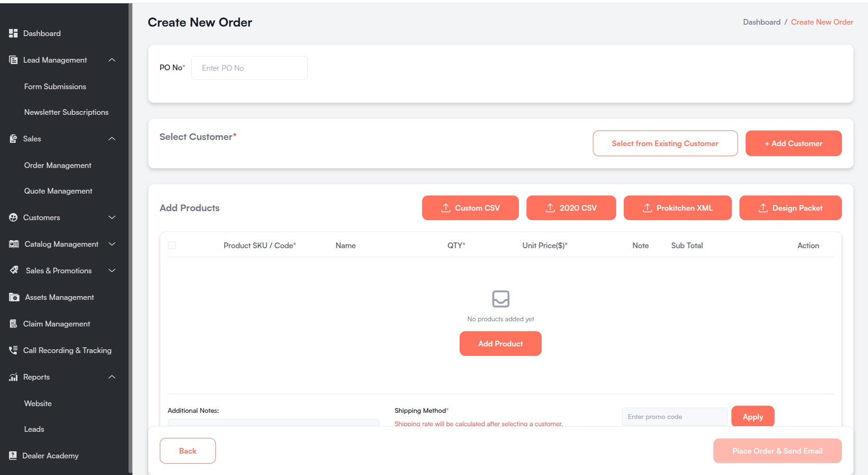Click the Dealer Academy icon

[13, 456]
